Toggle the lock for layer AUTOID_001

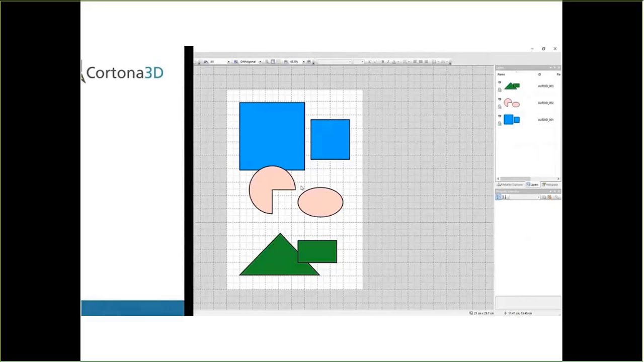tap(500, 123)
